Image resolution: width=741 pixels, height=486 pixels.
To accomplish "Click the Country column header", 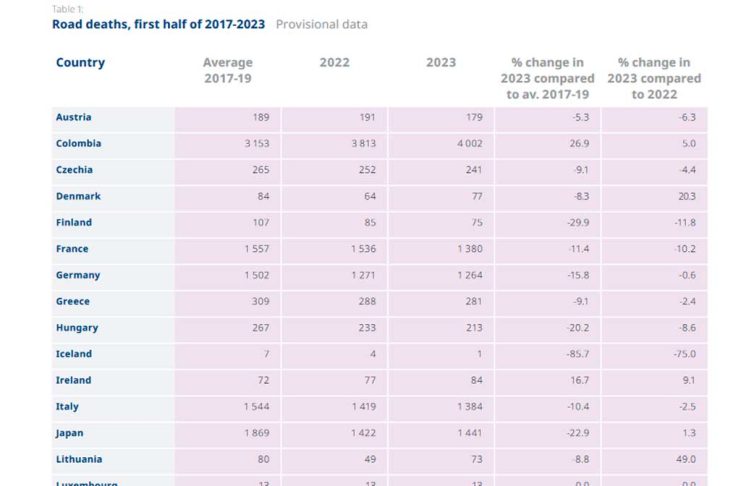I will tap(81, 63).
